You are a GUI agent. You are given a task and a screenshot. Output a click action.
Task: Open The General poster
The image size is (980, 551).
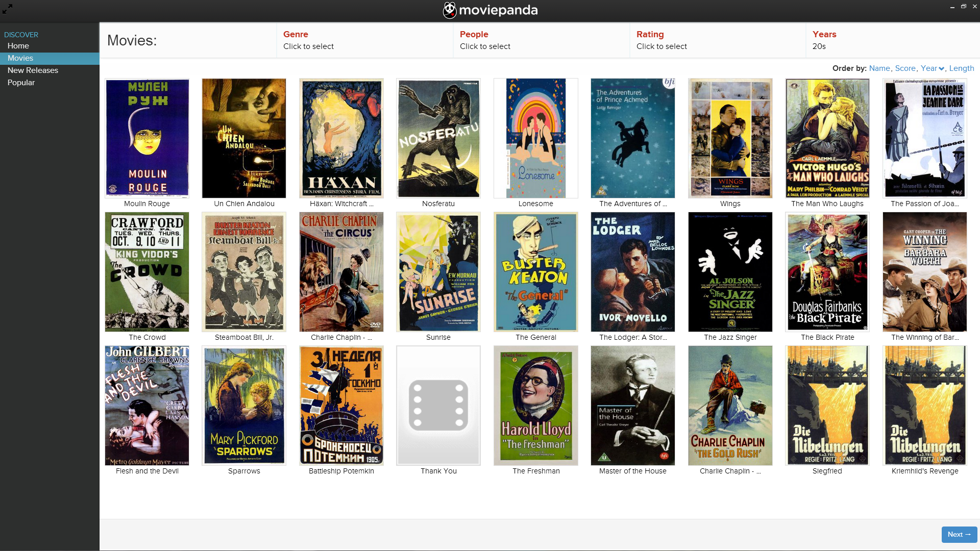pos(536,272)
